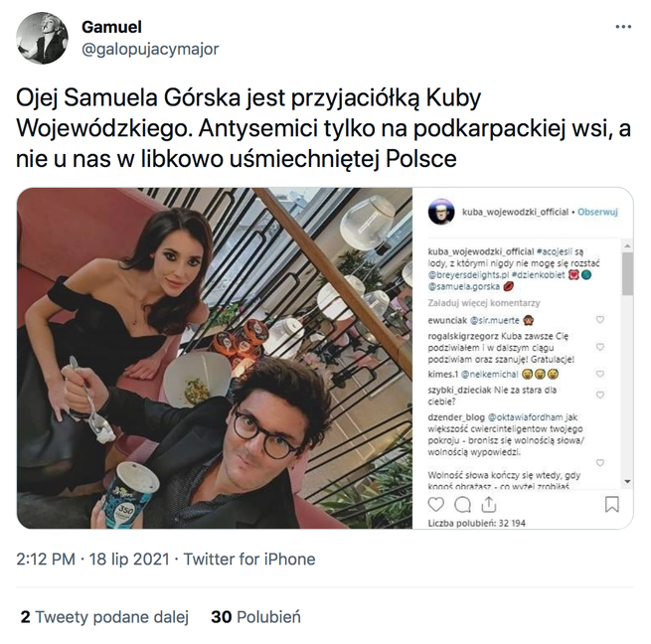
Task: Click the 'Obserwuj' follow link
Action: tap(597, 212)
